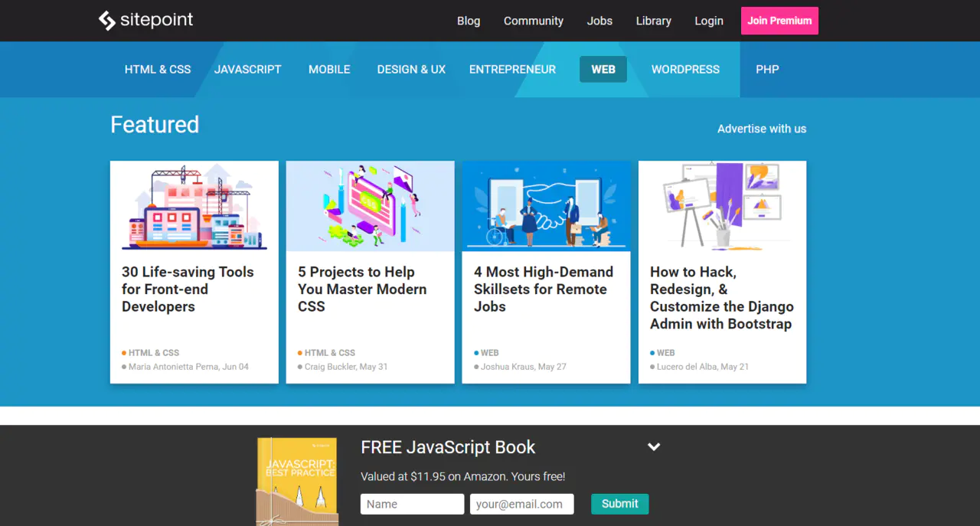Screen dimensions: 980x526
Task: Switch to the WordPress category
Action: pos(685,69)
